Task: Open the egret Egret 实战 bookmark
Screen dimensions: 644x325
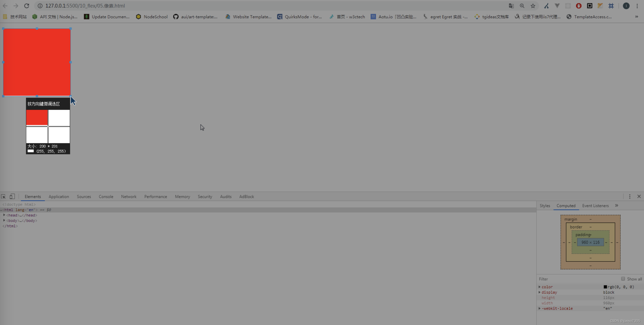Action: pos(445,17)
